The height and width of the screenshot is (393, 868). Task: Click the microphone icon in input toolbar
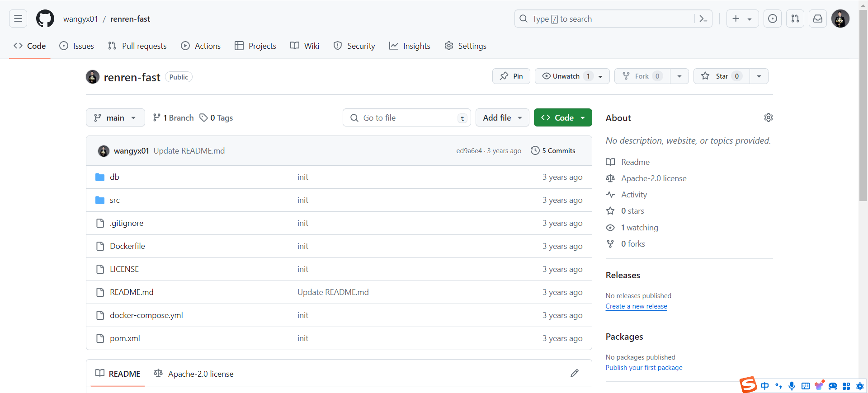click(x=792, y=386)
